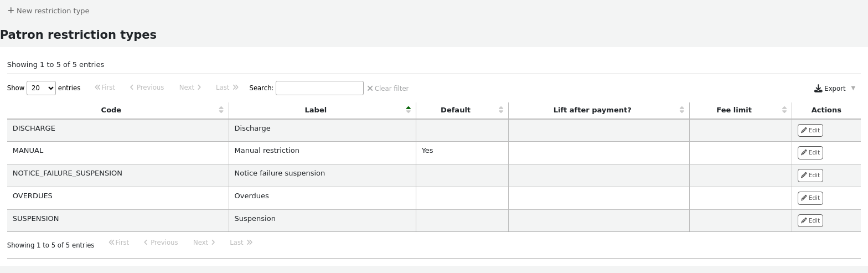Open the Show entries count dropdown

click(x=41, y=88)
